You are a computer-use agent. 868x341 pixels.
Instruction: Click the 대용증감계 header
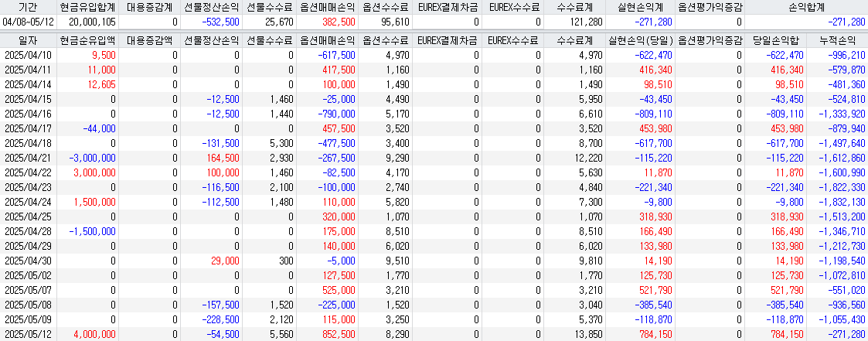click(149, 7)
